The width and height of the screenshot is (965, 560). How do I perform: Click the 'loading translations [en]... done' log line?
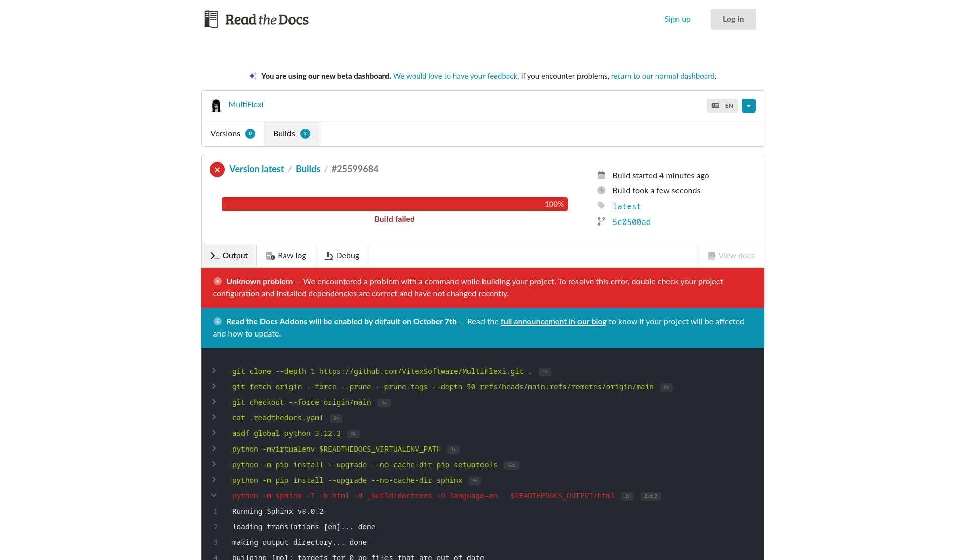tap(304, 527)
